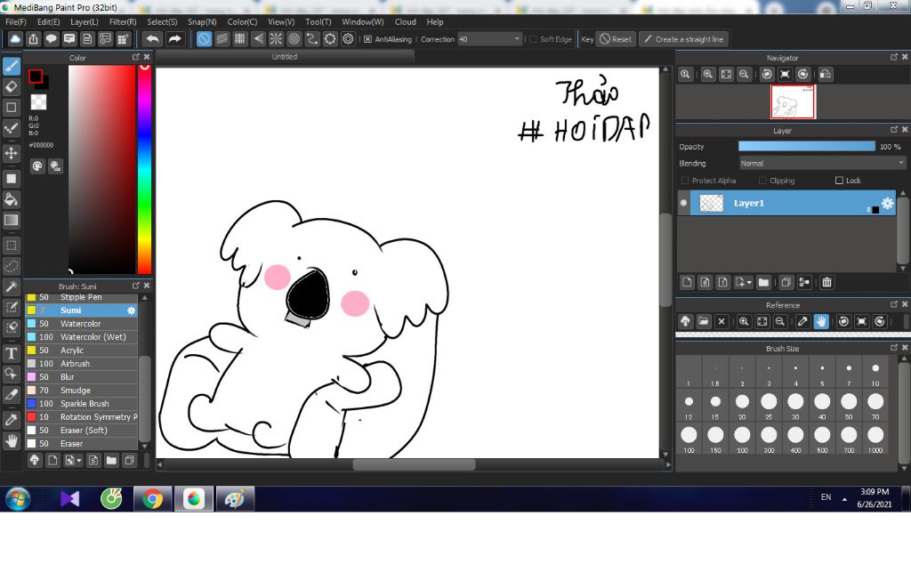Duplicate the current layer
This screenshot has width=911, height=588.
(x=786, y=282)
